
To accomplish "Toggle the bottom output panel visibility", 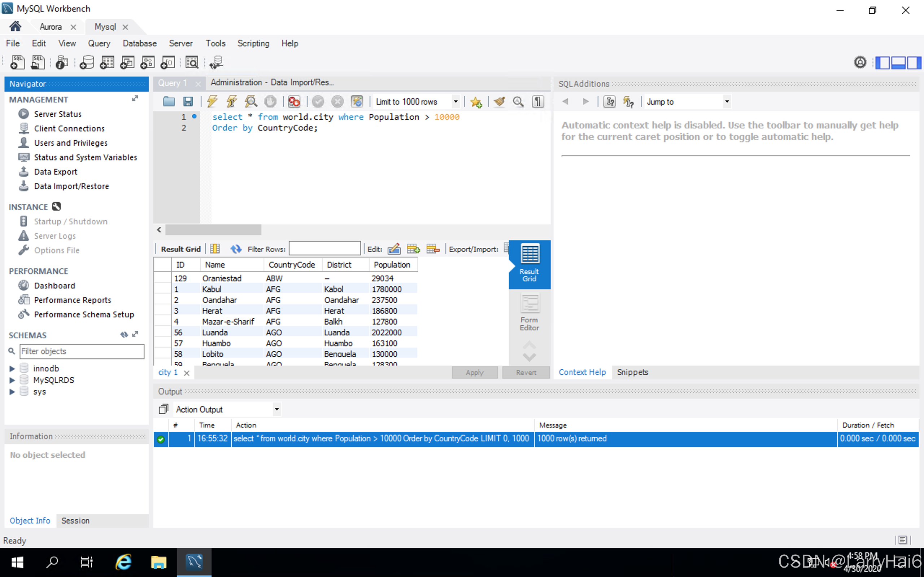I will point(898,62).
